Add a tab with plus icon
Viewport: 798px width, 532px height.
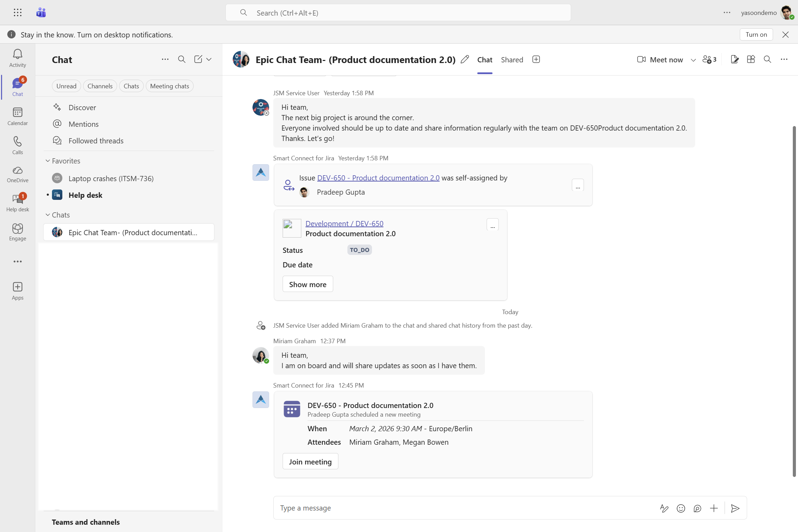click(536, 60)
